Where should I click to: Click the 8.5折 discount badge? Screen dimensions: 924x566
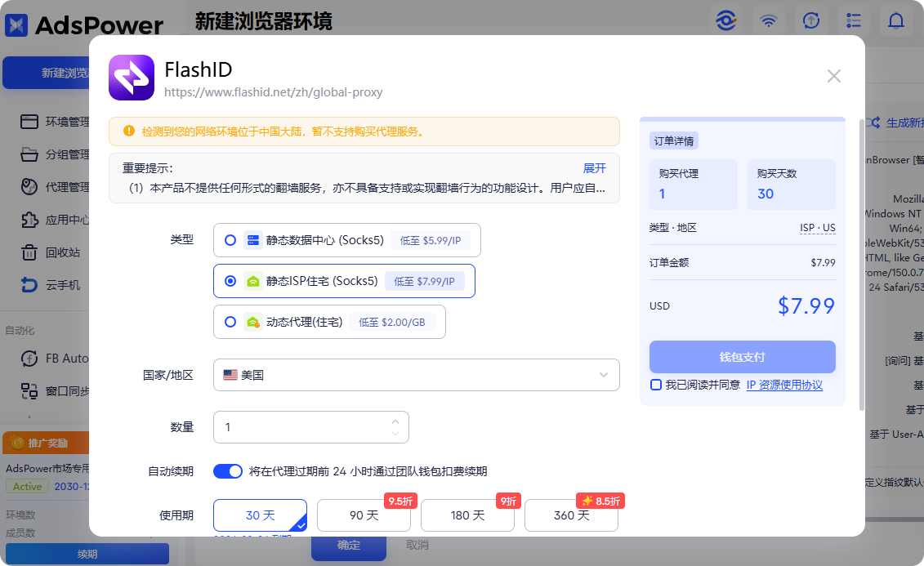(x=600, y=501)
